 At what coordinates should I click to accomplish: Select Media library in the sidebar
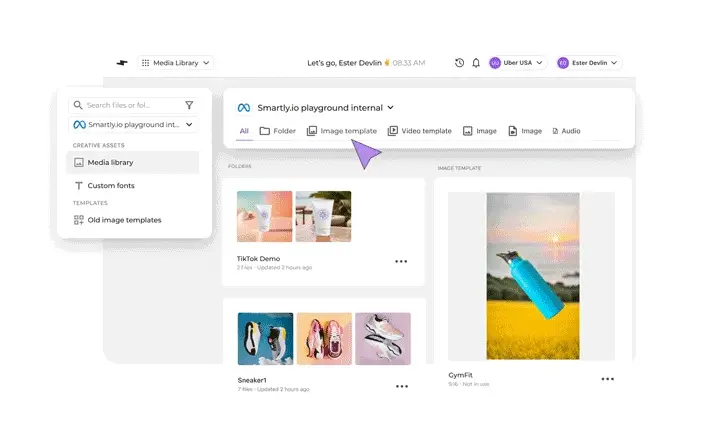(x=110, y=162)
